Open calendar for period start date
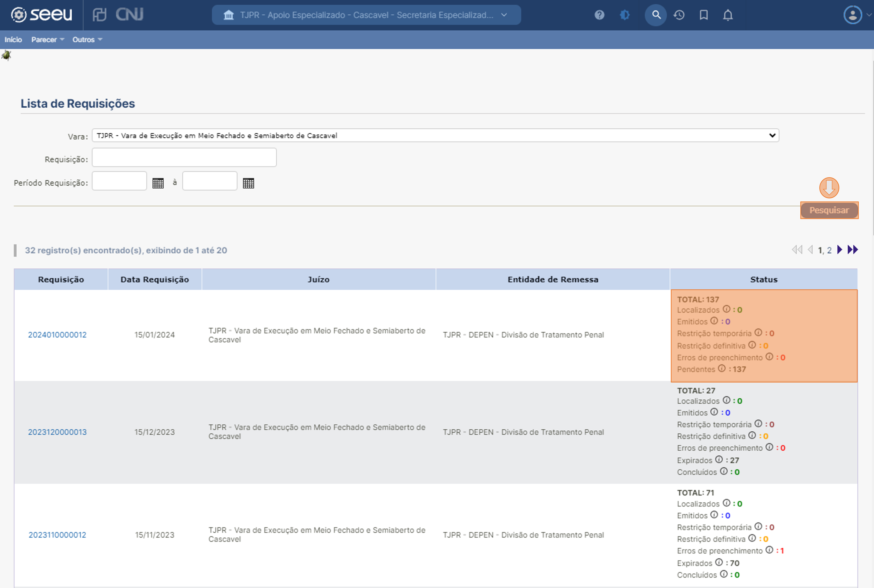Image resolution: width=874 pixels, height=588 pixels. point(158,183)
